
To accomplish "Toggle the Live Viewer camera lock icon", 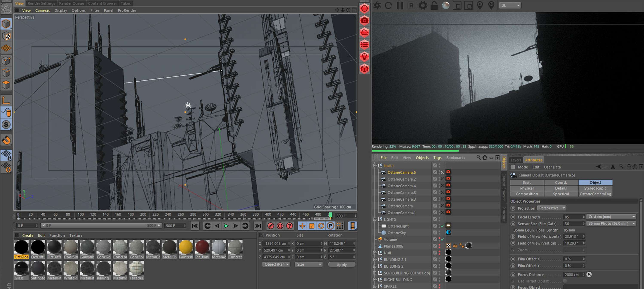I will [434, 6].
